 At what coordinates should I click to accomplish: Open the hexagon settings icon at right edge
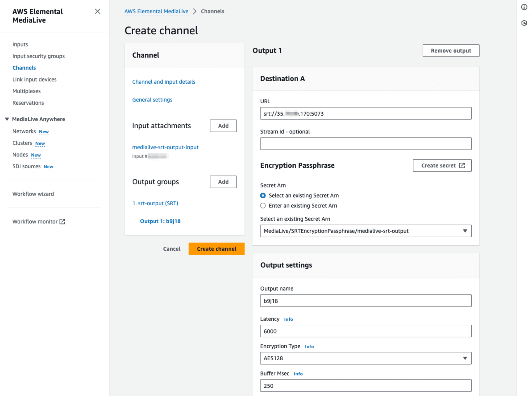point(524,23)
